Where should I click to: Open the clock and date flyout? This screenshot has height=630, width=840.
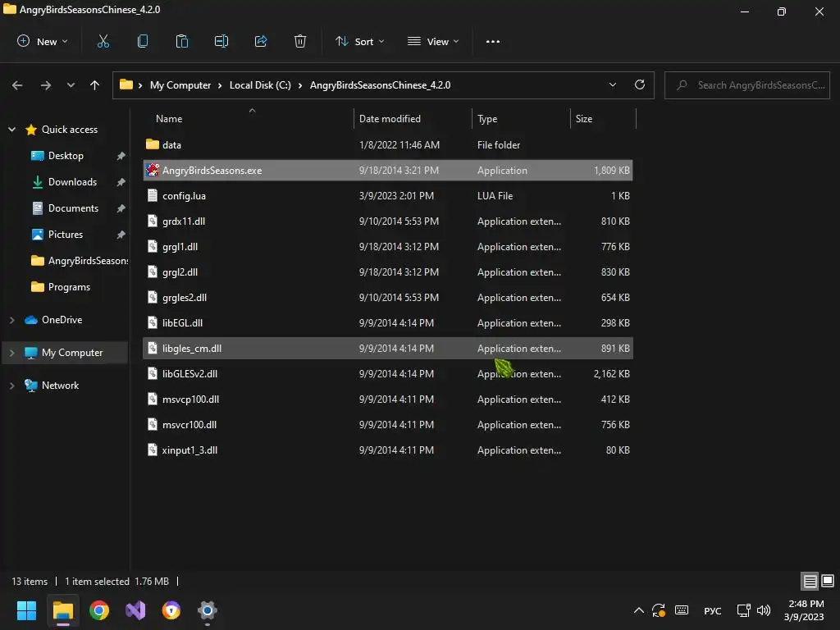click(x=804, y=610)
